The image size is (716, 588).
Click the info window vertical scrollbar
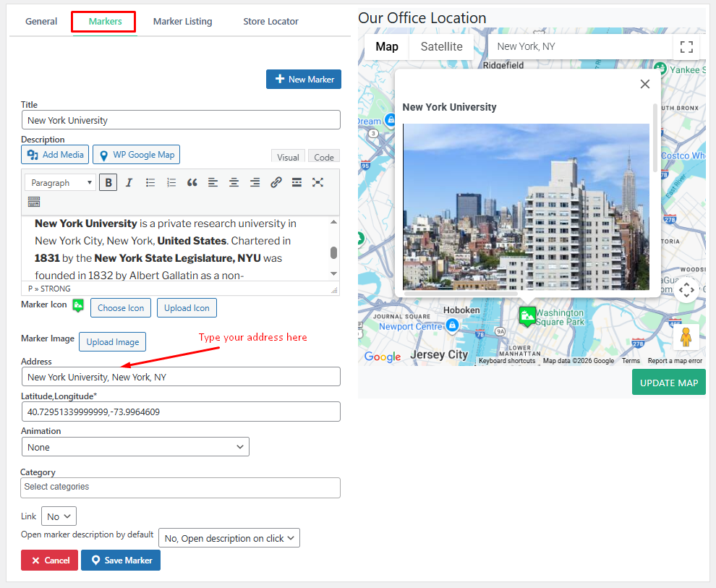point(656,138)
